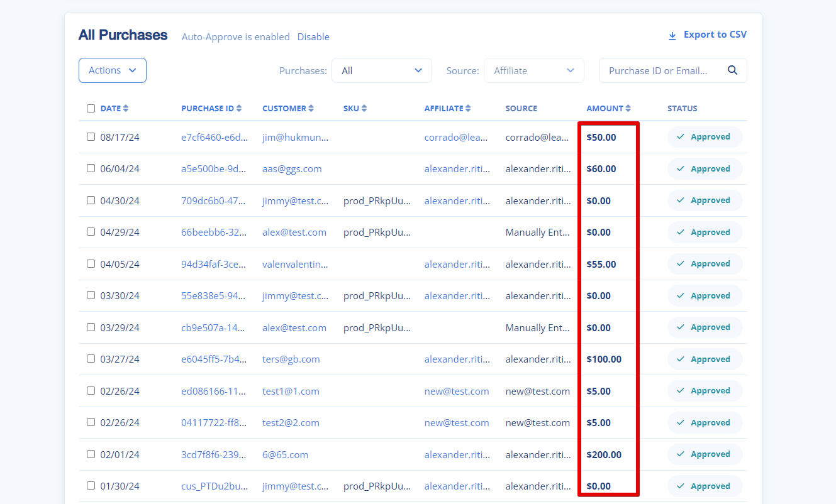The image size is (836, 504).
Task: Open customer ters@gb.com link
Action: [291, 359]
